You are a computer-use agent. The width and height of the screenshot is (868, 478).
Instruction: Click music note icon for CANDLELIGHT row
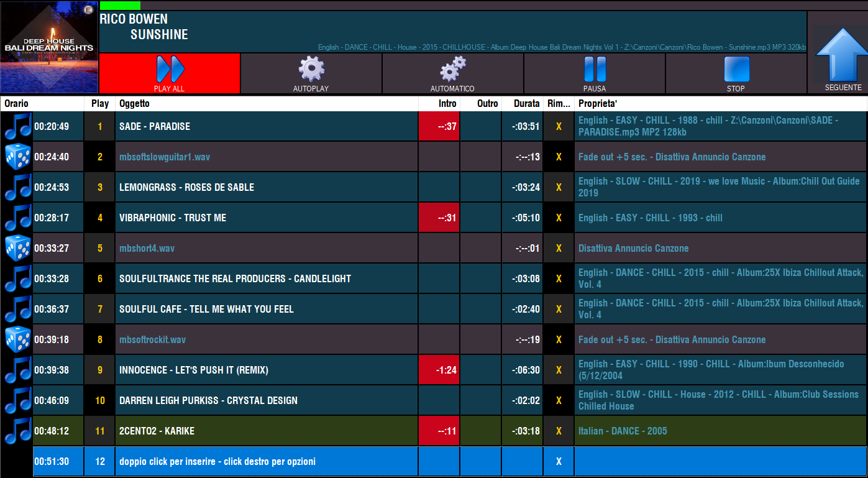pos(18,278)
